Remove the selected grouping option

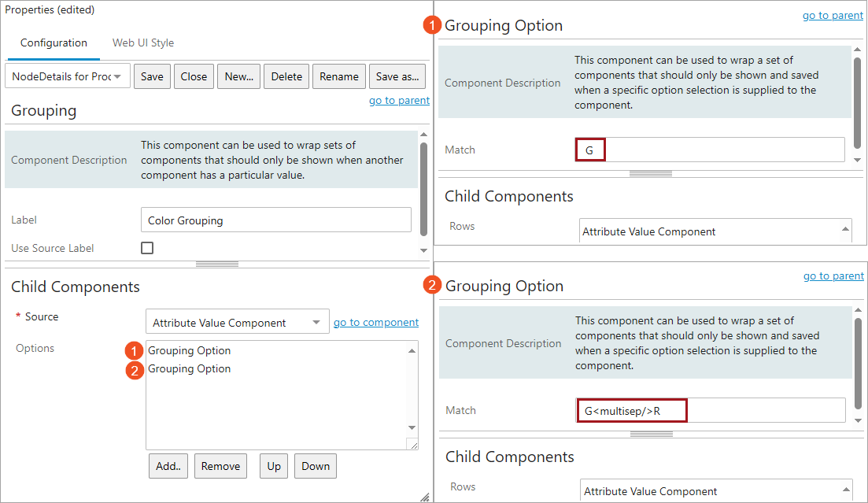(x=220, y=466)
